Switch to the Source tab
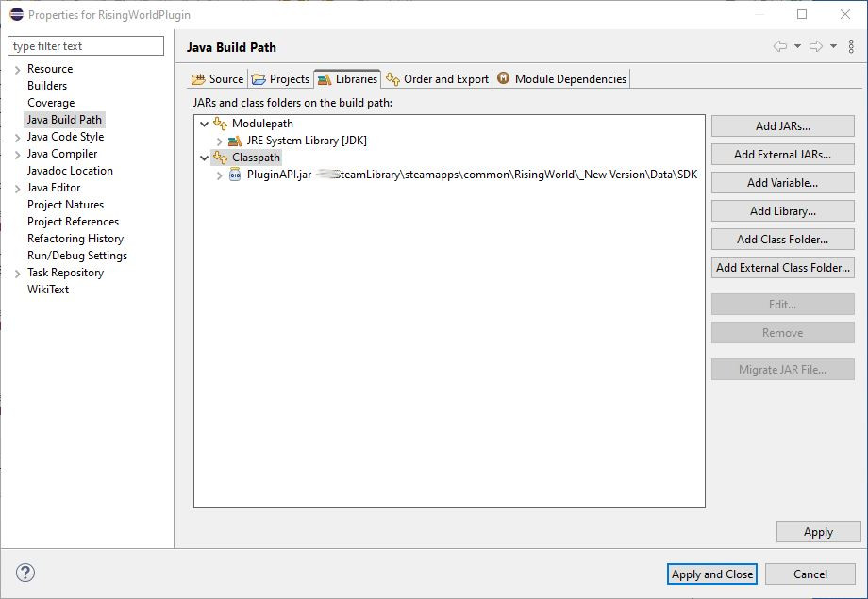868x599 pixels. (x=218, y=79)
